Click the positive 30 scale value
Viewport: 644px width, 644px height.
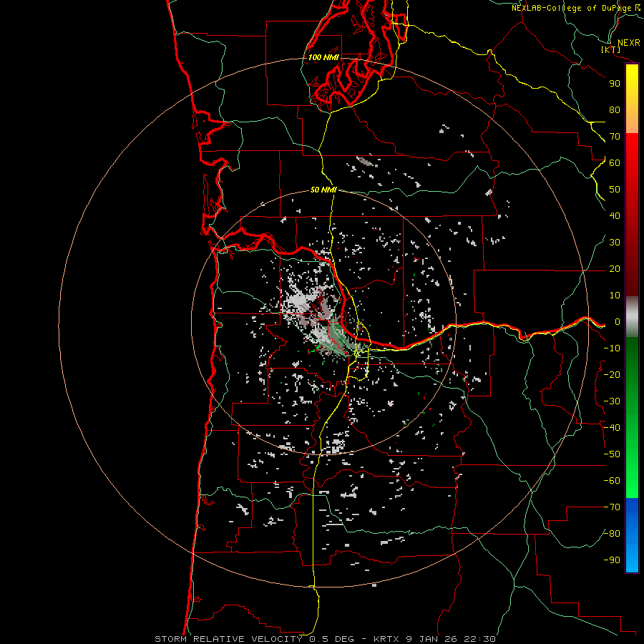pos(615,243)
